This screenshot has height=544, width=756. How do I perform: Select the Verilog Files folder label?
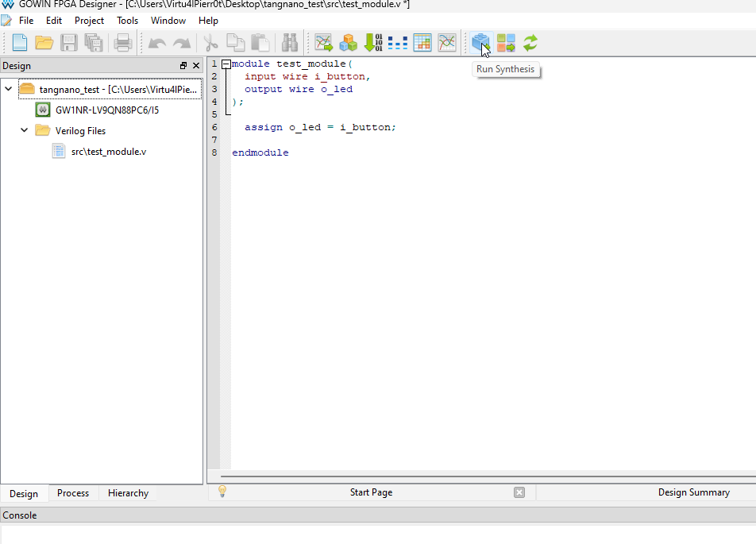tap(80, 131)
